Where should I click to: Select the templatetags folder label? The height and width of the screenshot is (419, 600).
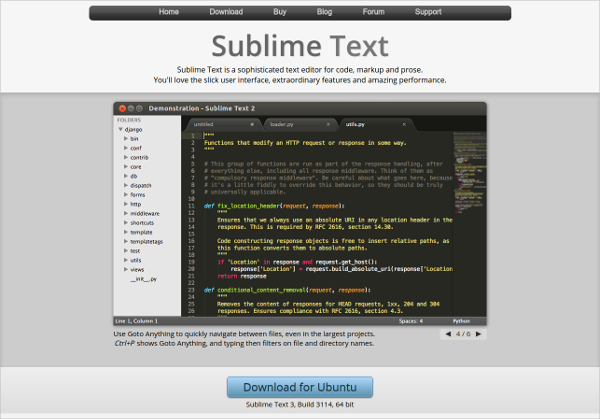147,241
